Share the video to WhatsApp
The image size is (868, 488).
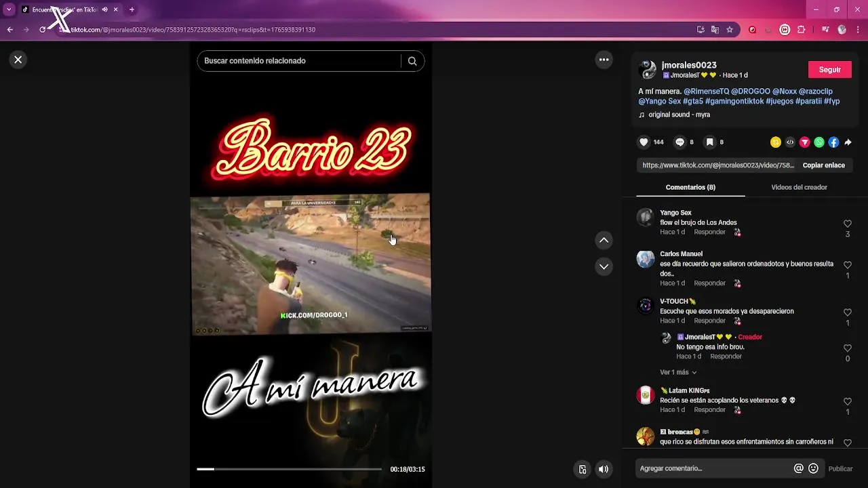819,142
